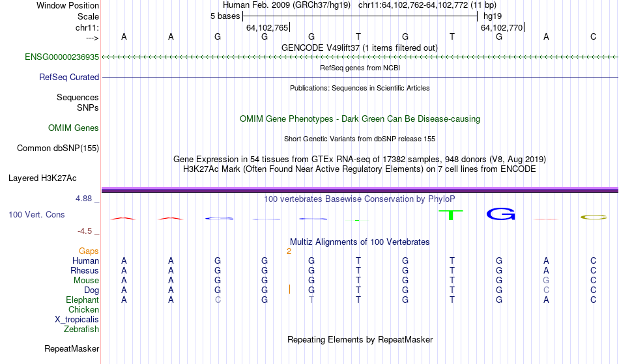Image resolution: width=619 pixels, height=364 pixels.
Task: Click the RepeatMasker track label
Action: [x=72, y=348]
